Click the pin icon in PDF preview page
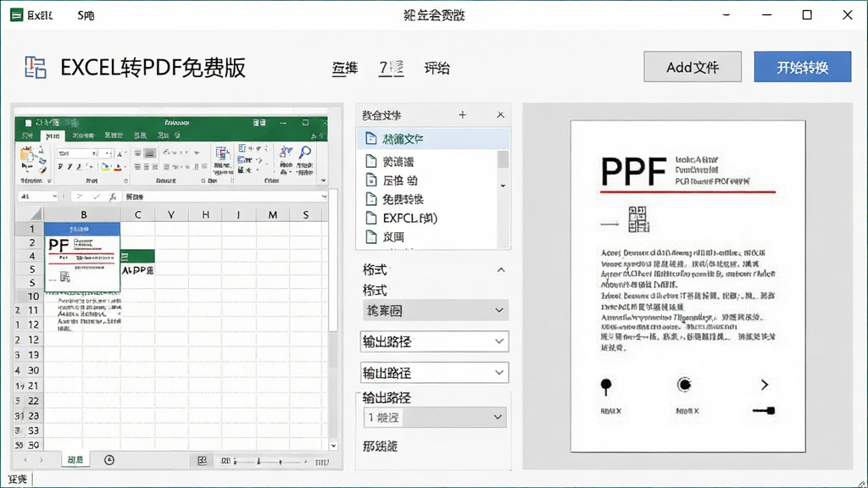The width and height of the screenshot is (868, 488). [606, 386]
